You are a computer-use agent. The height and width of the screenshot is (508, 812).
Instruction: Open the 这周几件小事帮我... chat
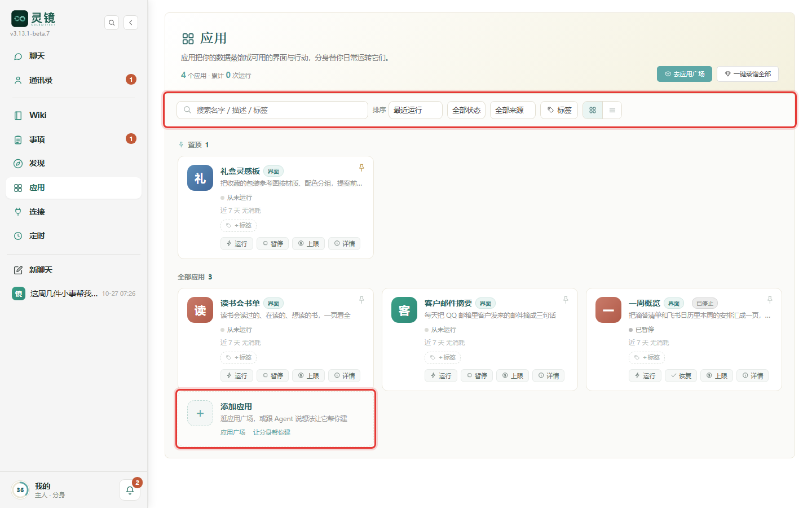(x=73, y=294)
